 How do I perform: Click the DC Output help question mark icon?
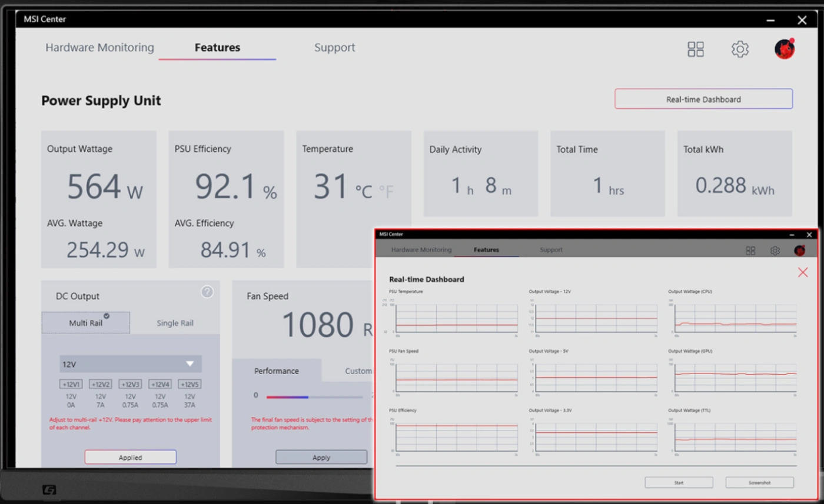click(207, 292)
